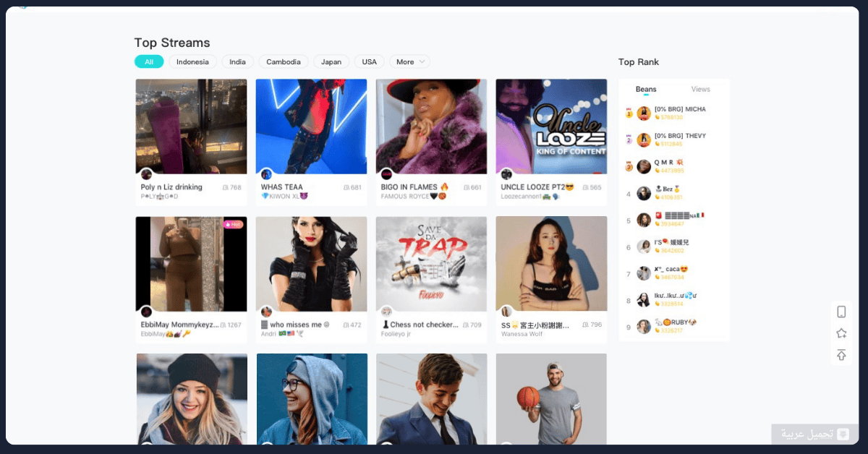Click the 'who misses me' streamer avatar
This screenshot has height=454, width=868.
point(266,312)
